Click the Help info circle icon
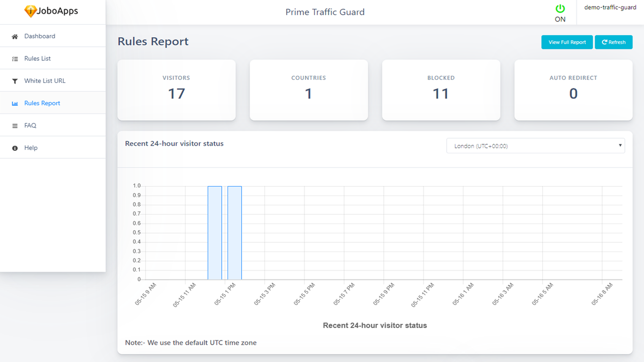The image size is (644, 362). 15,148
